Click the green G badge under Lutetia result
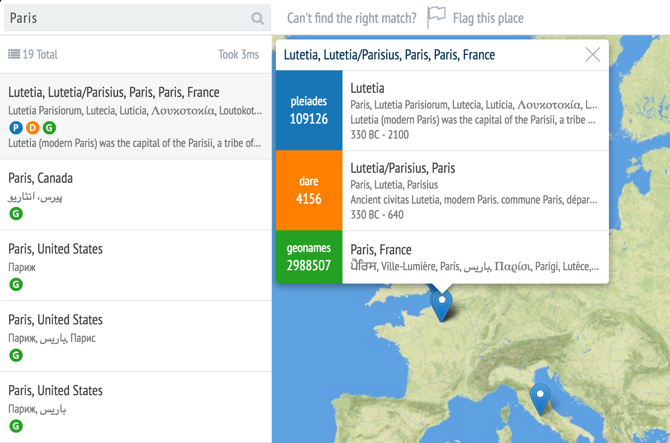Screen dimensions: 670x443 (49, 128)
